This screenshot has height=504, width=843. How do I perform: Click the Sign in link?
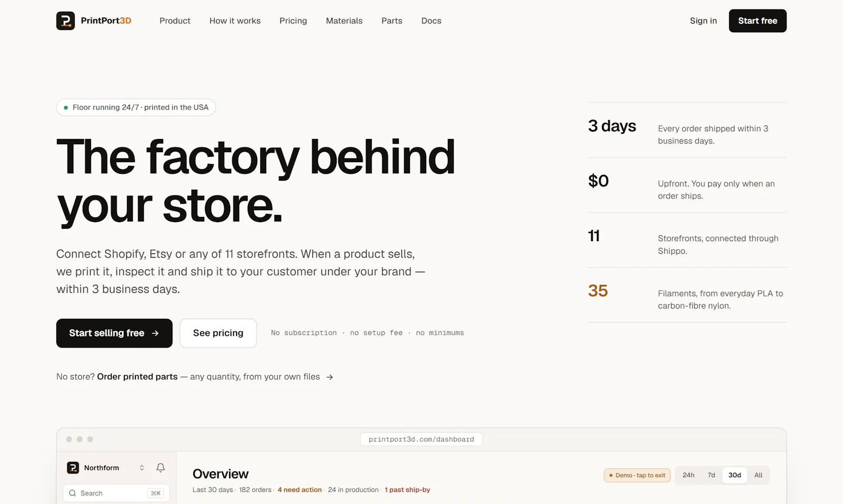coord(703,21)
